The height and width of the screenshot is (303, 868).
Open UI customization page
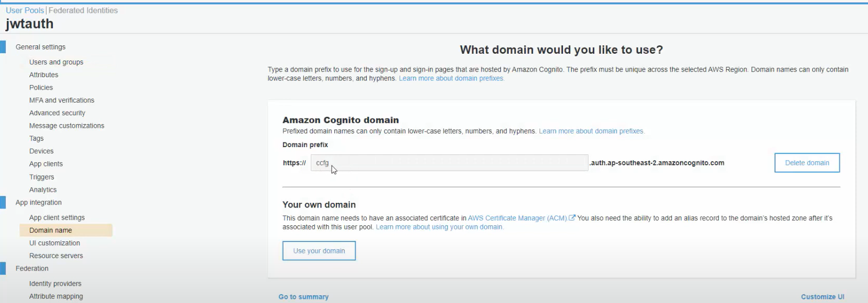coord(55,243)
